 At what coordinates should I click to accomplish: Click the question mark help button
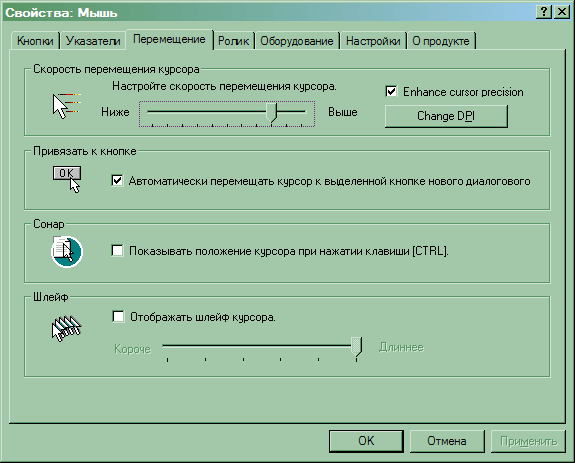pyautogui.click(x=543, y=12)
